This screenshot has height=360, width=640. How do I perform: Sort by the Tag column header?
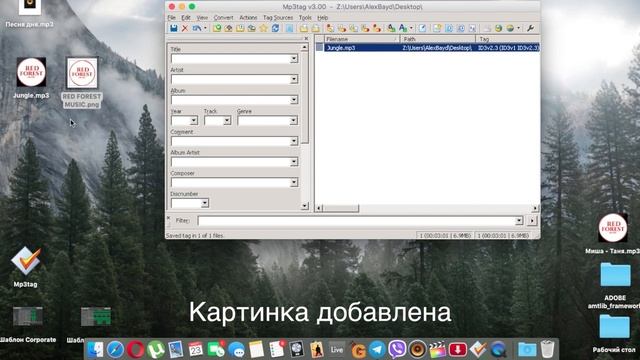(508, 39)
